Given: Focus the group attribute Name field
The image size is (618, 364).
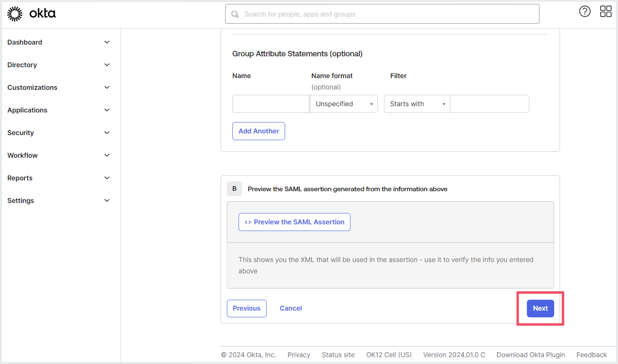Looking at the screenshot, I should 271,104.
